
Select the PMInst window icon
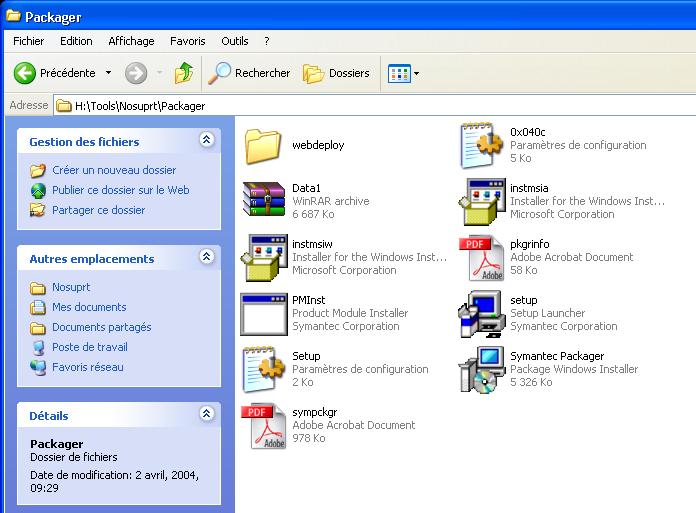click(x=264, y=314)
